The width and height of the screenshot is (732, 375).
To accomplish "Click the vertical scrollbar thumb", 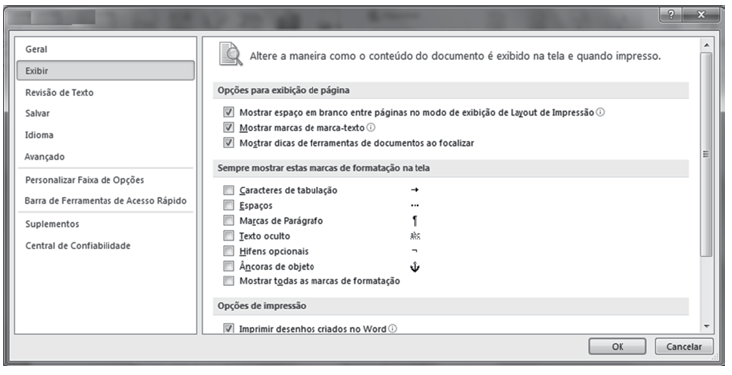I will click(x=706, y=154).
